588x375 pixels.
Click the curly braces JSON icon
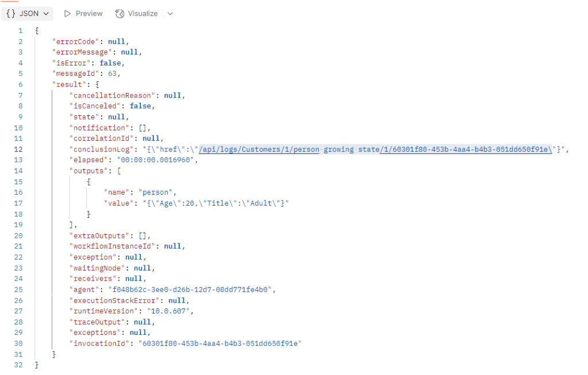click(x=11, y=14)
